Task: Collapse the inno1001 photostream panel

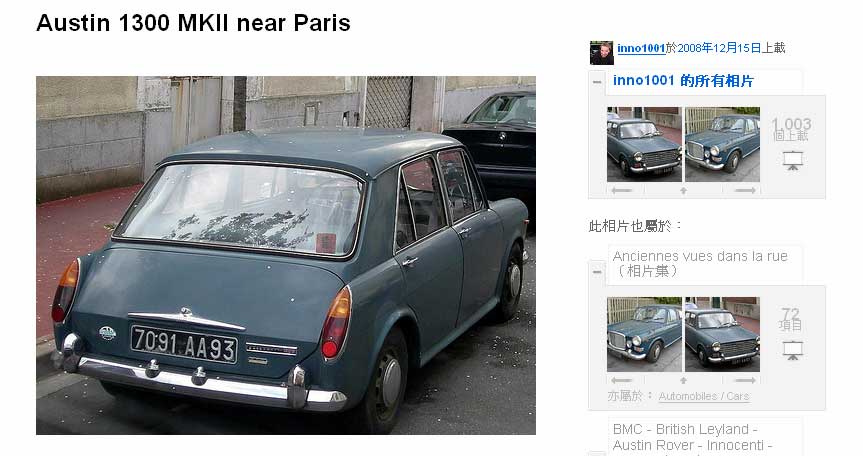Action: click(597, 82)
